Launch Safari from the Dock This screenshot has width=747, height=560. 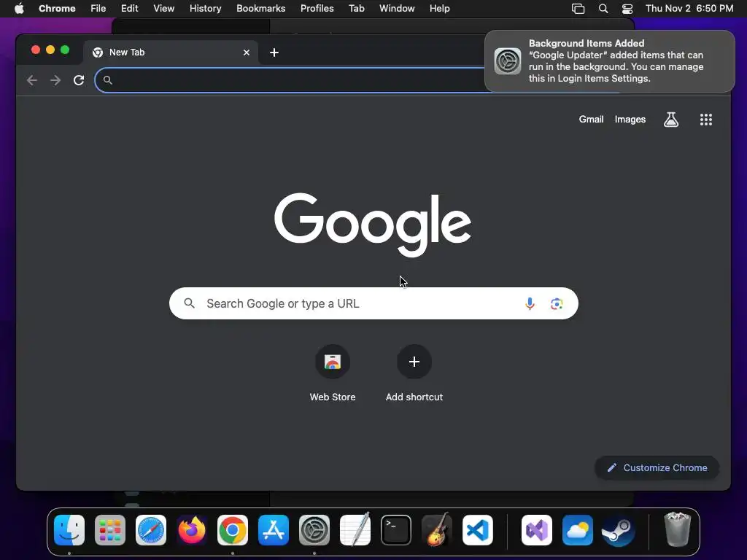coord(151,530)
